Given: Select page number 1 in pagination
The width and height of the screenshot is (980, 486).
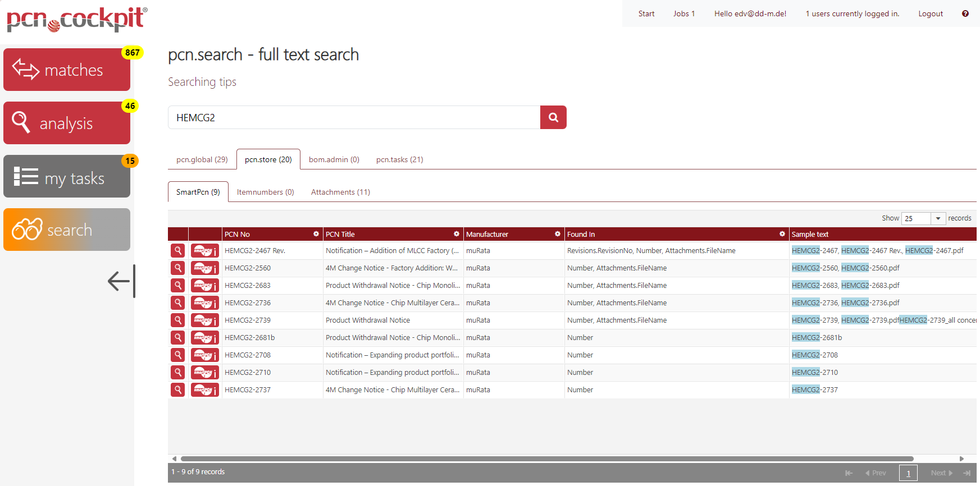Looking at the screenshot, I should point(908,473).
